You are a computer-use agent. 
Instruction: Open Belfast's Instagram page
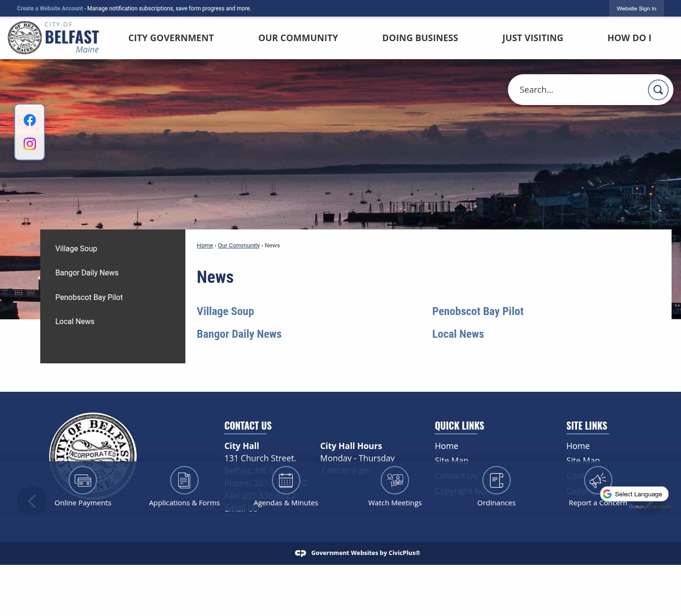pyautogui.click(x=29, y=144)
